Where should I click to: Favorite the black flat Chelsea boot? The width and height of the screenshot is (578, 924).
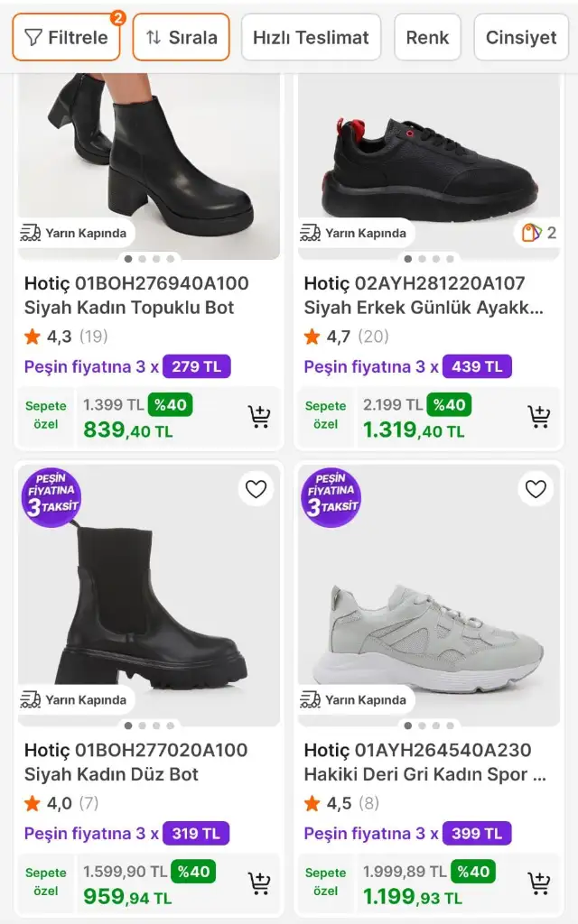coord(256,489)
